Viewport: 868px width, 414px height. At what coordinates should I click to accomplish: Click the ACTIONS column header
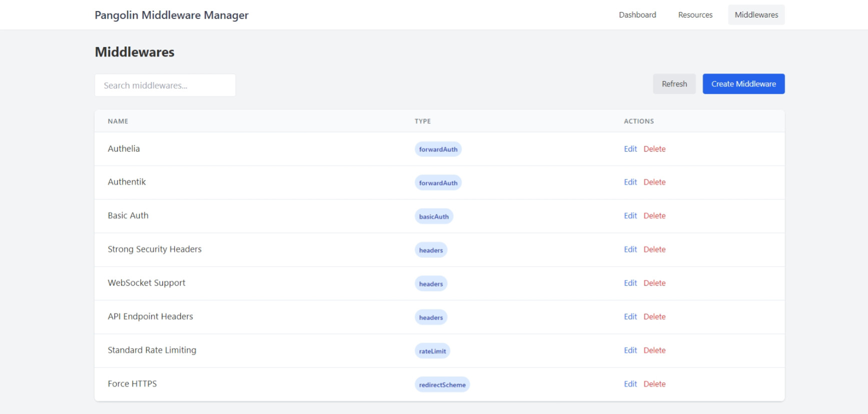coord(639,121)
